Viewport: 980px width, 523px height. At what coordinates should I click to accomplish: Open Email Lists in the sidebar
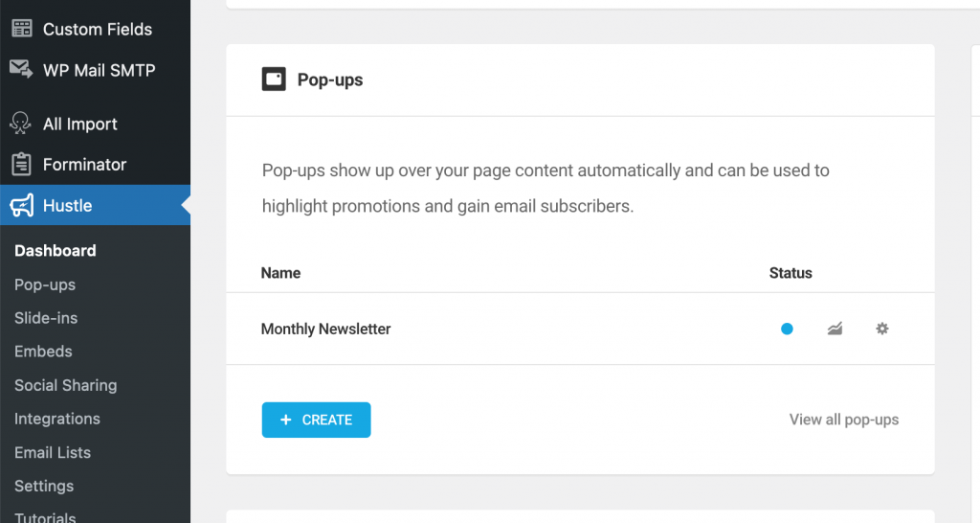click(53, 452)
